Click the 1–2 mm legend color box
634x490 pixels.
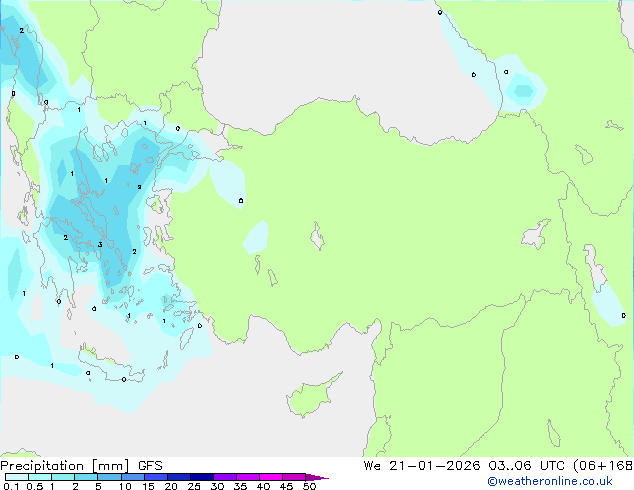pos(63,477)
